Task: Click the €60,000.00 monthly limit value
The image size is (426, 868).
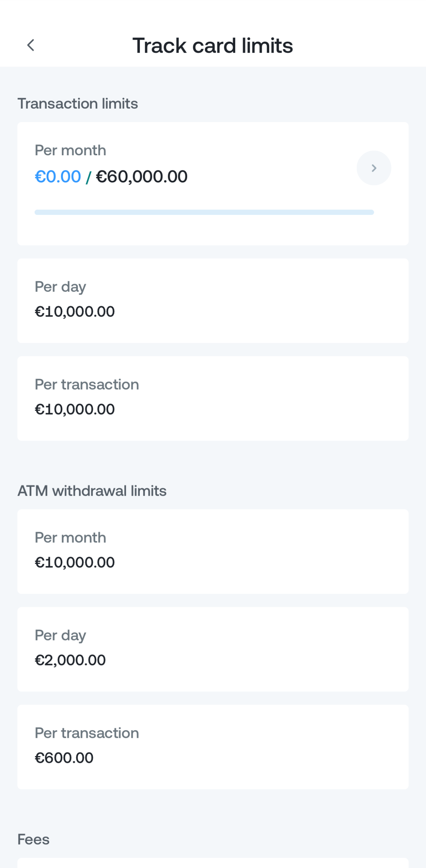Action: tap(142, 177)
